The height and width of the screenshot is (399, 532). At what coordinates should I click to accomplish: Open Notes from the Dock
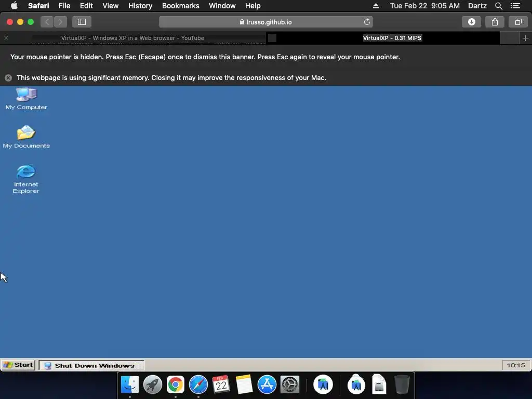244,384
